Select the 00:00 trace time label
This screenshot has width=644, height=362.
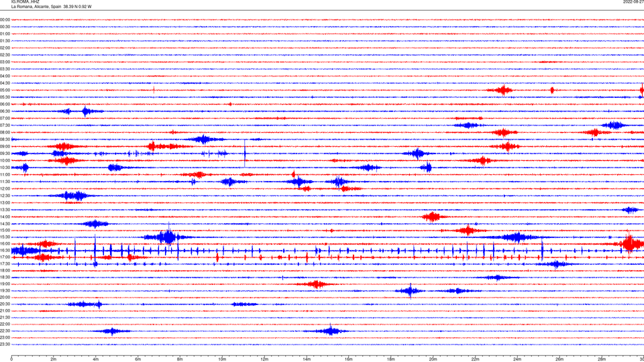(x=5, y=19)
